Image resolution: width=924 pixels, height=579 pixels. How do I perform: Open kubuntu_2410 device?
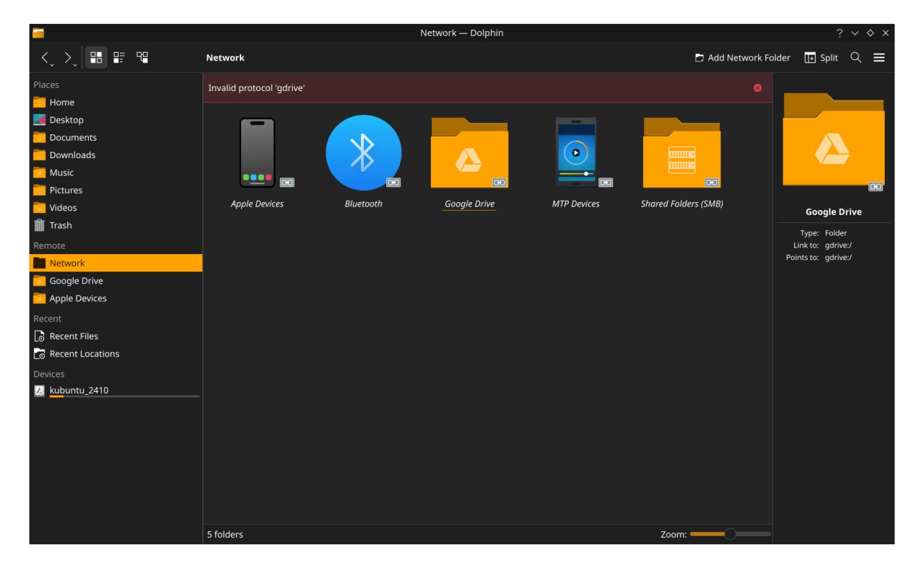click(x=115, y=391)
